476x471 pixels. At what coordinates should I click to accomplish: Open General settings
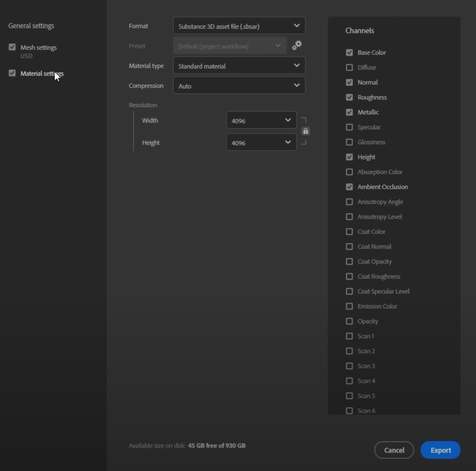tap(31, 26)
